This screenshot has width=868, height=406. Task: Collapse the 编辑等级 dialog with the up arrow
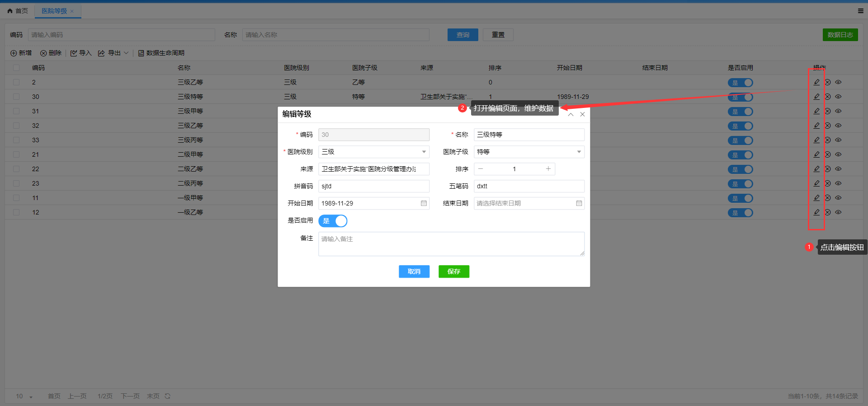pyautogui.click(x=571, y=114)
